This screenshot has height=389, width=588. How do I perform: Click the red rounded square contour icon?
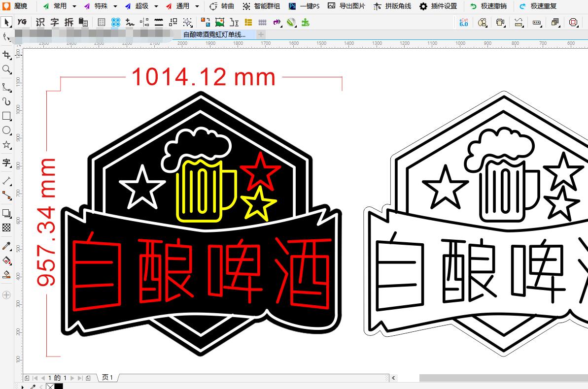(573, 23)
